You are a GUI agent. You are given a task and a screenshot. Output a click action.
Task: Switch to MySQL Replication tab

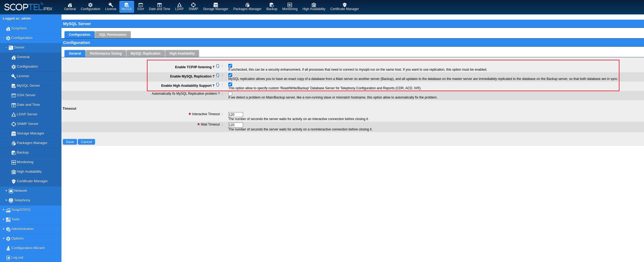point(146,53)
